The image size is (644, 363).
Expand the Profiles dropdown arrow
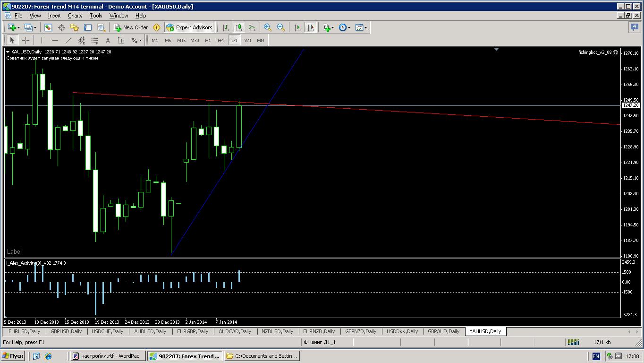(35, 27)
